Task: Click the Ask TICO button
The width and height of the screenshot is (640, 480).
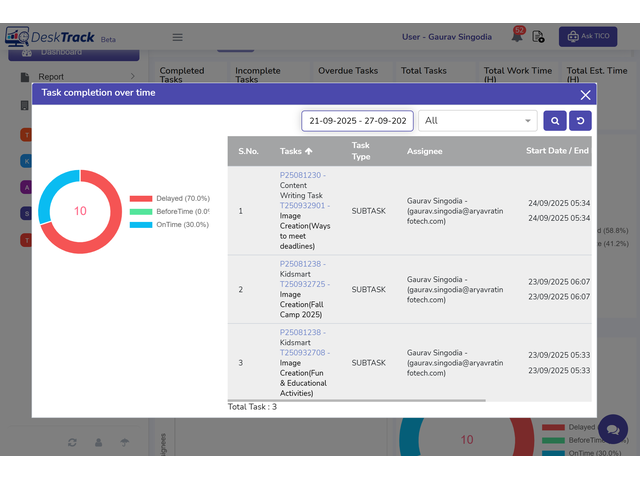Action: point(587,37)
